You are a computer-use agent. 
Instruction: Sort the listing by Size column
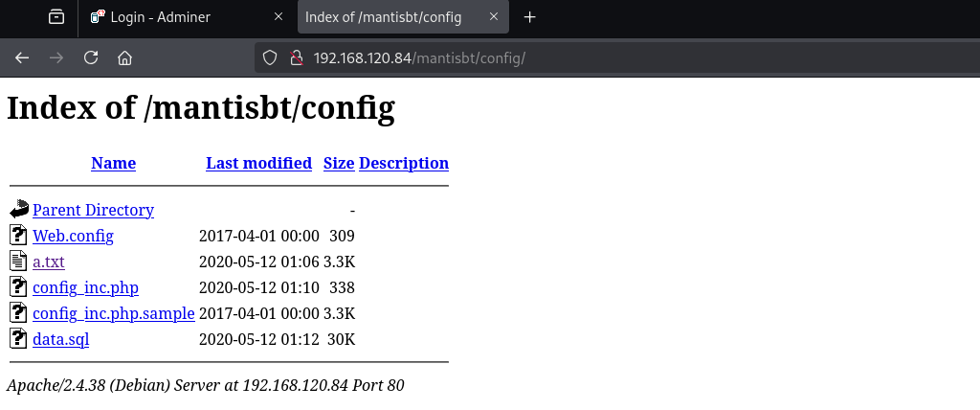tap(339, 163)
